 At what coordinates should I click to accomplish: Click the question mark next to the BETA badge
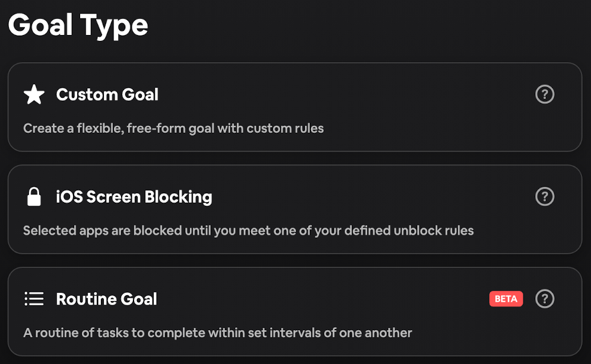coord(545,299)
